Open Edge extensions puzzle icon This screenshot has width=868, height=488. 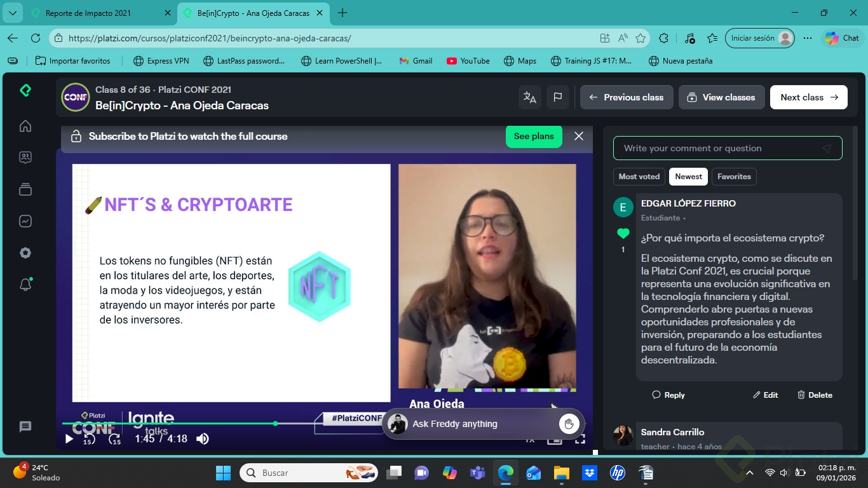coord(664,38)
